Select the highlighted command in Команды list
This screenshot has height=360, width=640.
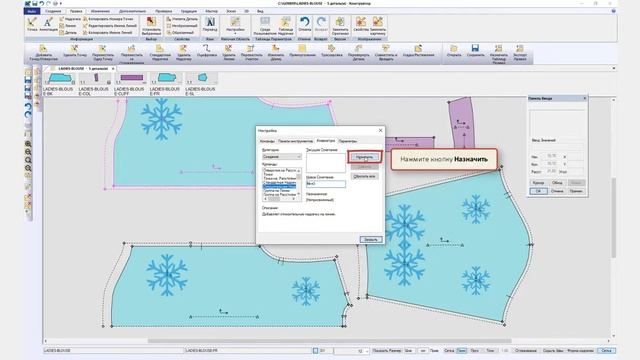click(x=279, y=186)
